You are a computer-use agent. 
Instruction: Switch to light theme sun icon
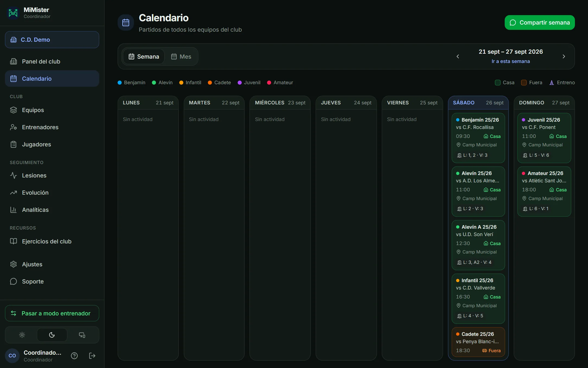click(x=22, y=335)
